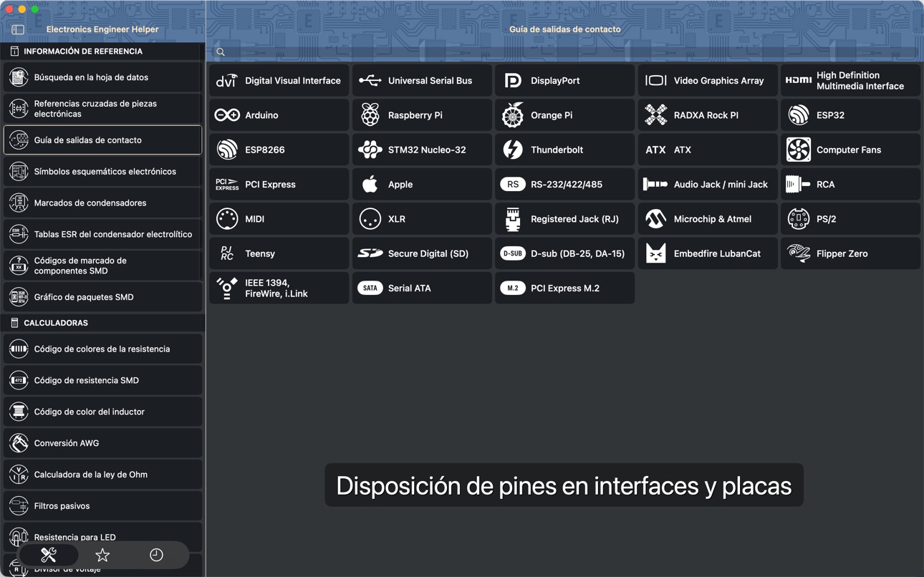Select Filtros pasivos calculator
The image size is (924, 577).
click(103, 506)
